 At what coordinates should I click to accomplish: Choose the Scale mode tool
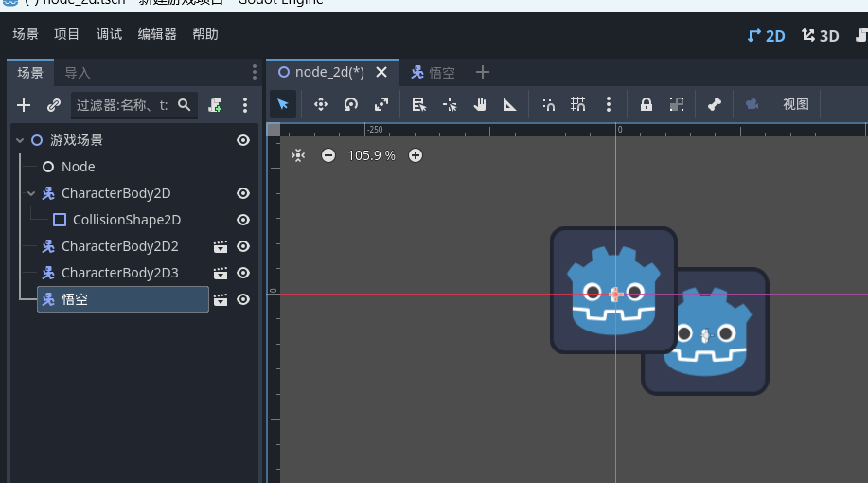(381, 104)
